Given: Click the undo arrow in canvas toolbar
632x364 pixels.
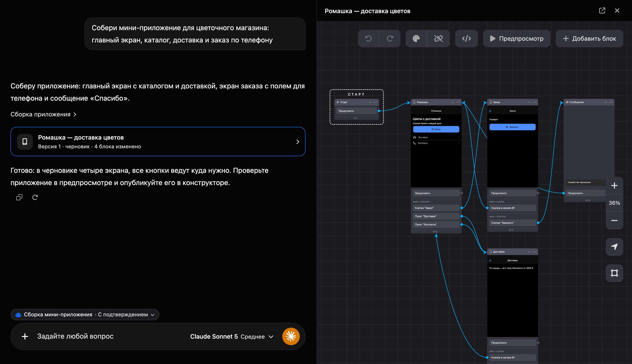Looking at the screenshot, I should (x=368, y=38).
